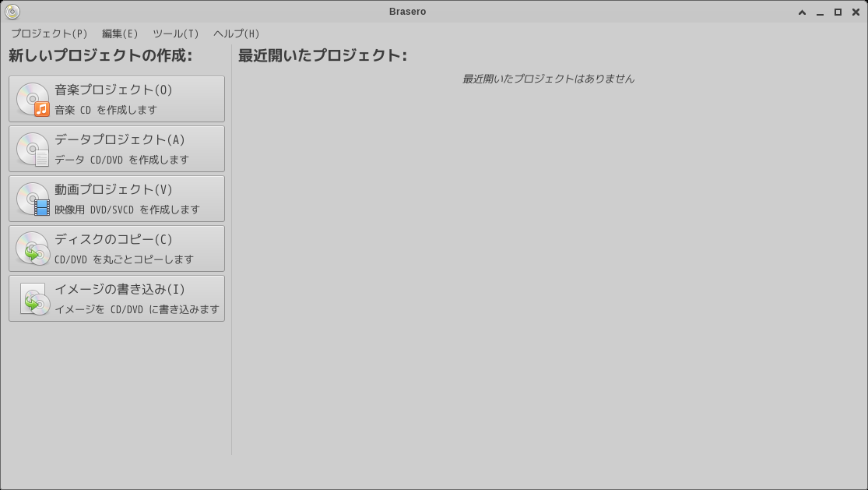Start a new データプロジェクト(A)

[117, 149]
